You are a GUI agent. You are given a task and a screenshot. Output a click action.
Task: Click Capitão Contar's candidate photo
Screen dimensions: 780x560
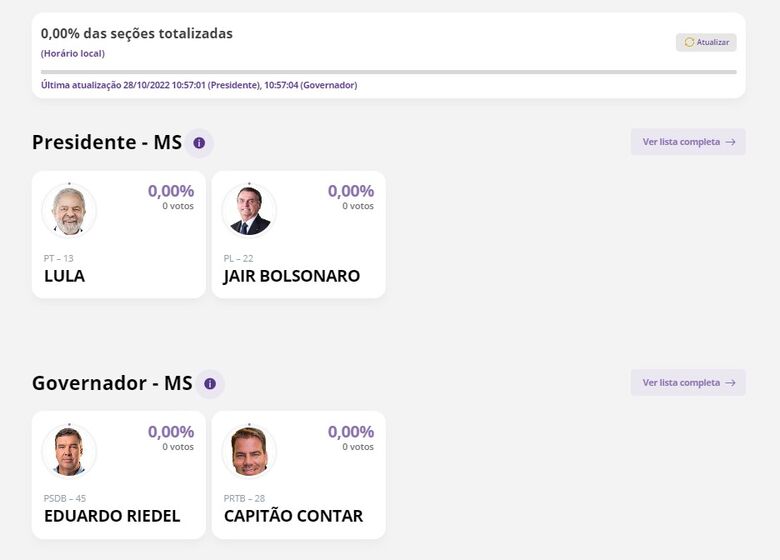249,451
